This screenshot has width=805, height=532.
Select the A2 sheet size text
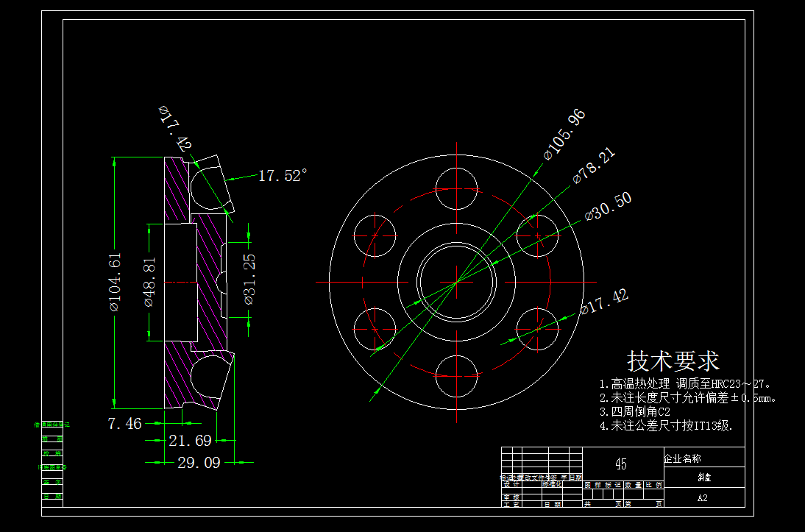pyautogui.click(x=702, y=498)
